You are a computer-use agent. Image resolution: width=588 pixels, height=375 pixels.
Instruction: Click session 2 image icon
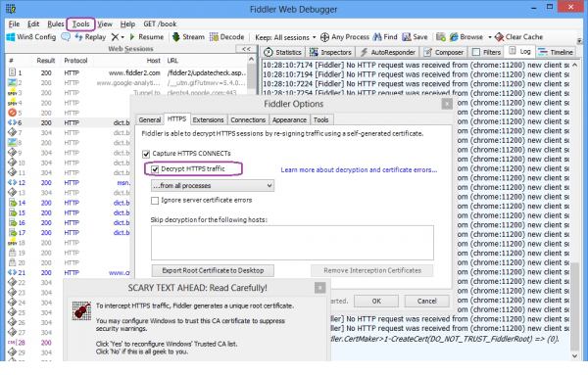[12, 82]
